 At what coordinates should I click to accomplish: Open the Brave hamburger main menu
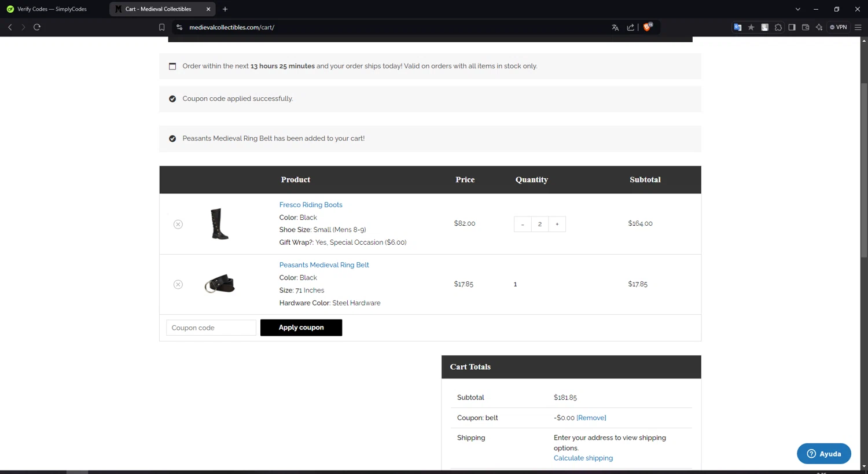[858, 27]
